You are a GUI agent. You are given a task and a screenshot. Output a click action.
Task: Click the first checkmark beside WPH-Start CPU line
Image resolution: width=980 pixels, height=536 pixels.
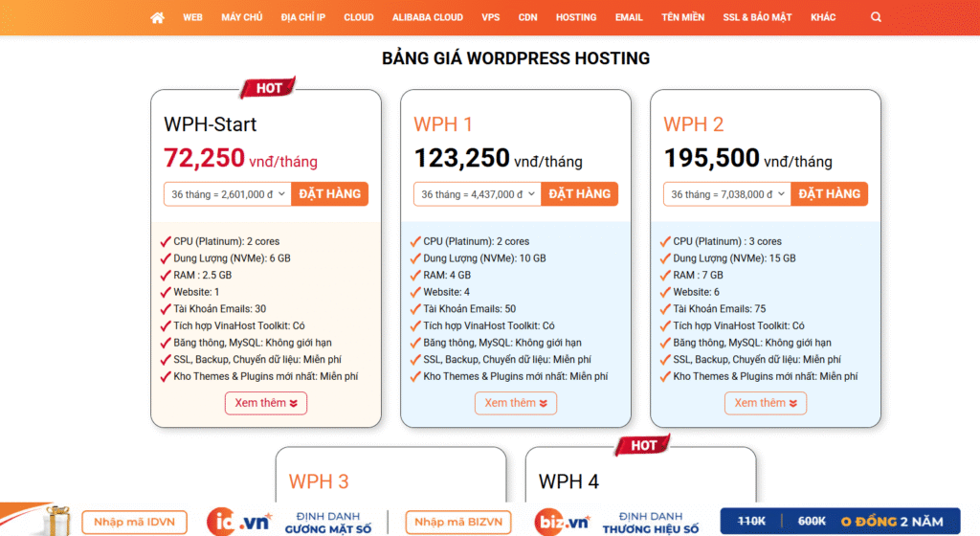tap(167, 241)
